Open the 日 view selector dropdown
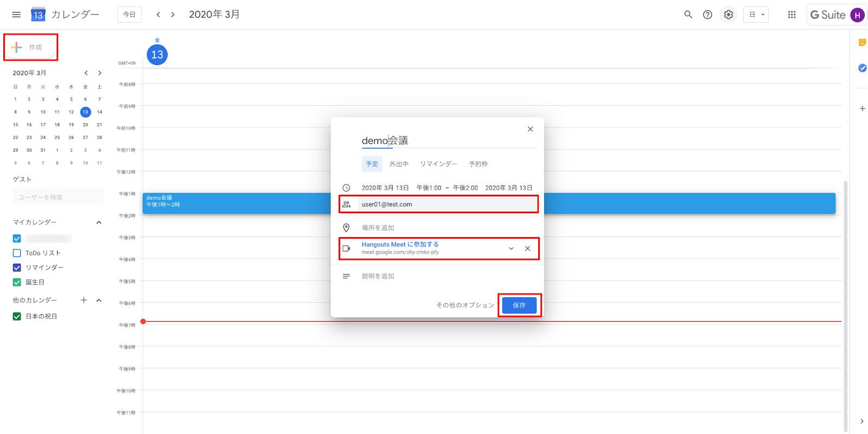The image size is (868, 434). (756, 15)
